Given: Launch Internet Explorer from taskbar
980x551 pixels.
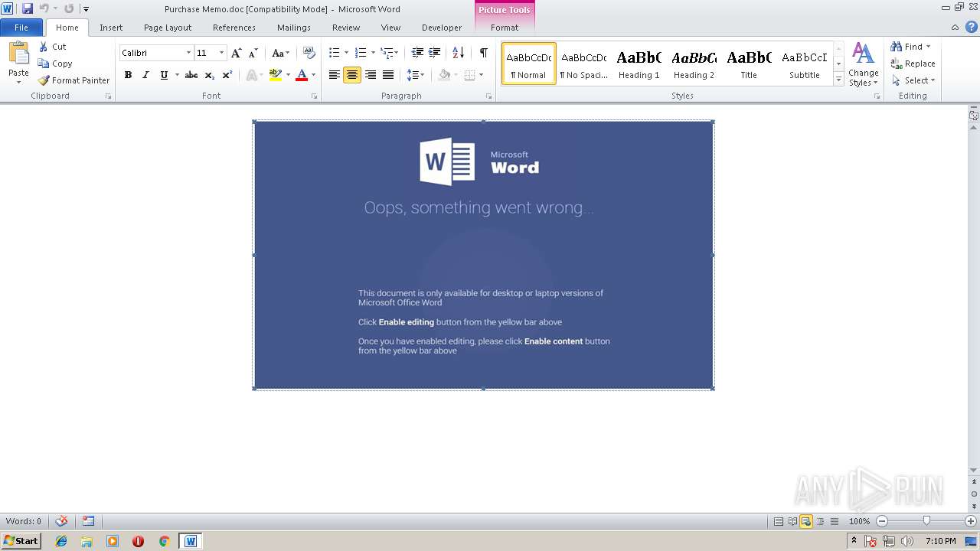Looking at the screenshot, I should [61, 541].
